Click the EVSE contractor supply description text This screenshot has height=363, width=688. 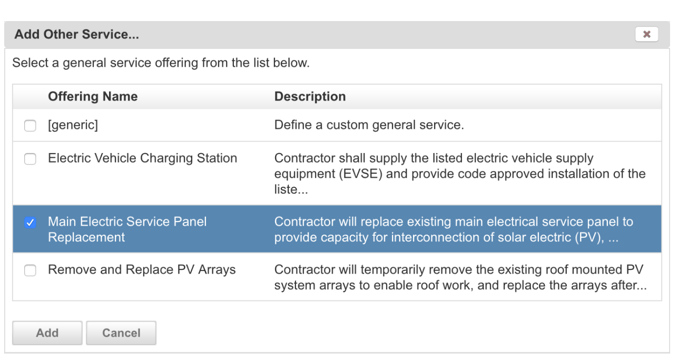[x=460, y=174]
